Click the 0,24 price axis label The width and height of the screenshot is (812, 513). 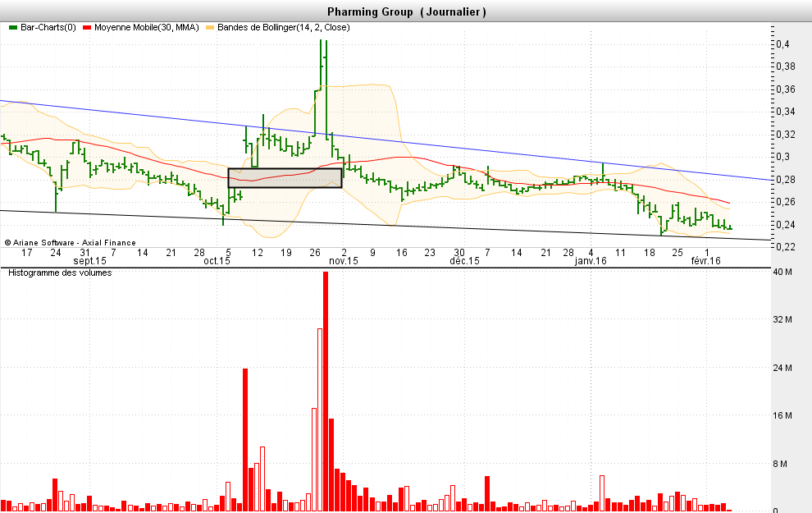786,224
